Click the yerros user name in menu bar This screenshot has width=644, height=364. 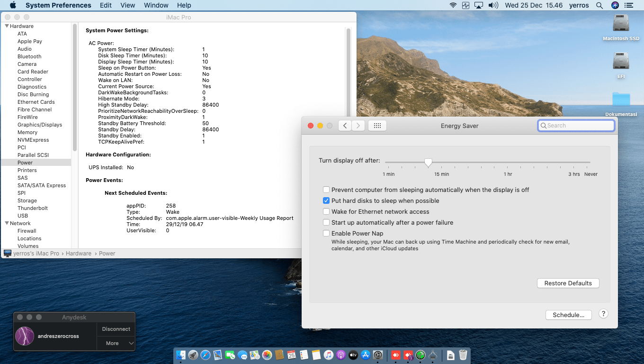(579, 5)
